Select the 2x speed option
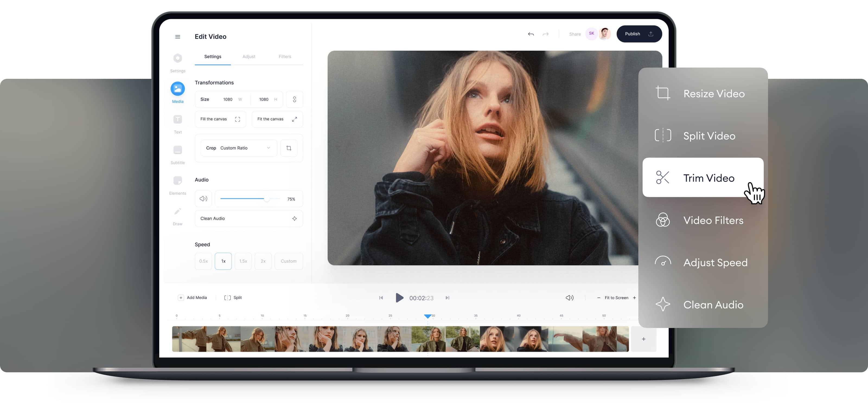The height and width of the screenshot is (411, 868). (263, 261)
